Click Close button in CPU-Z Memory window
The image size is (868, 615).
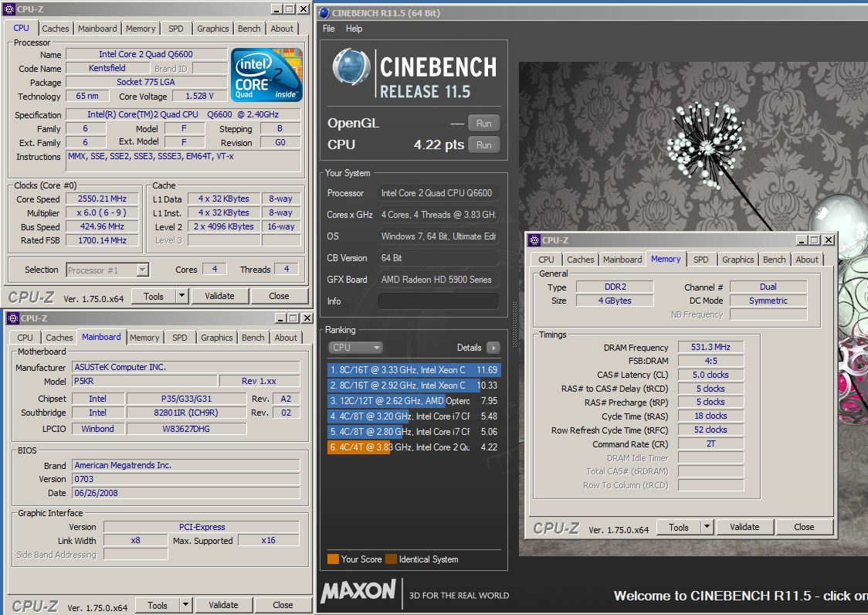[x=805, y=527]
